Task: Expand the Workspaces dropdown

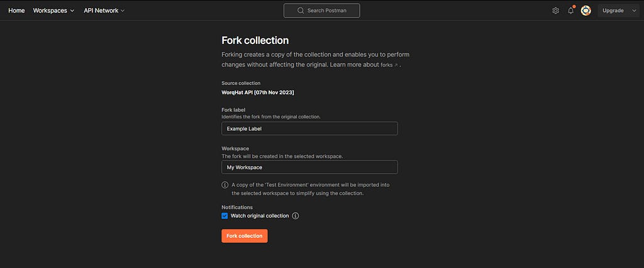Action: [x=54, y=11]
